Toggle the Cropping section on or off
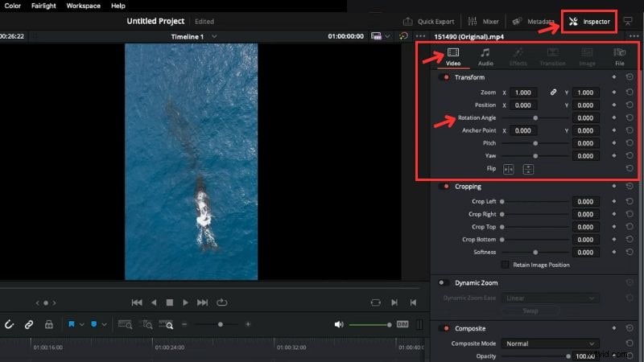Image resolution: width=644 pixels, height=362 pixels. pos(444,187)
